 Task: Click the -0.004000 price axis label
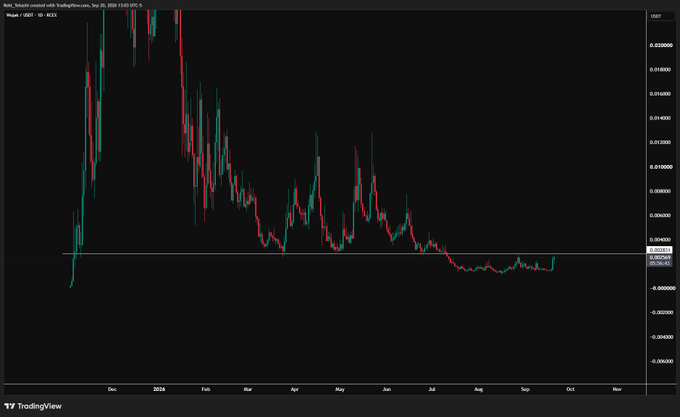[662, 337]
